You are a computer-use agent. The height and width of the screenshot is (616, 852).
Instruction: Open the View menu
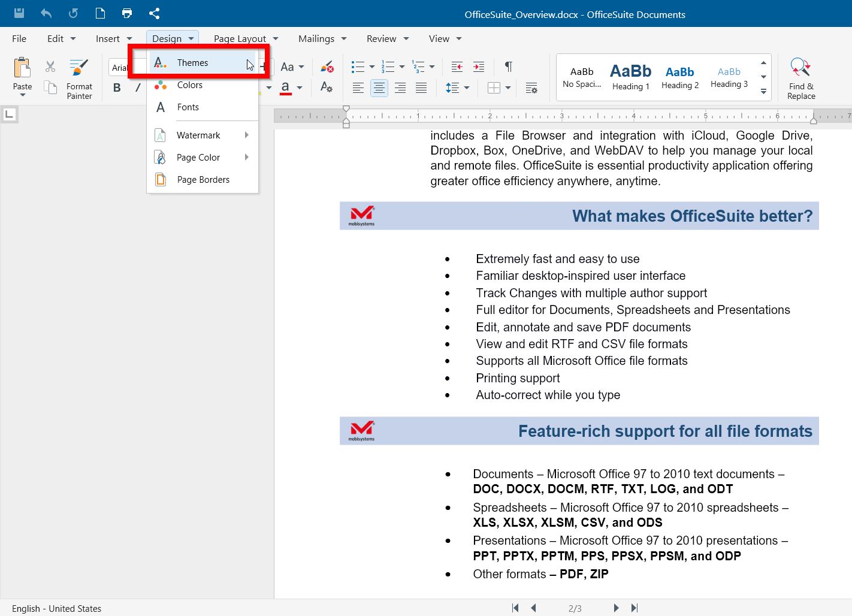(445, 38)
